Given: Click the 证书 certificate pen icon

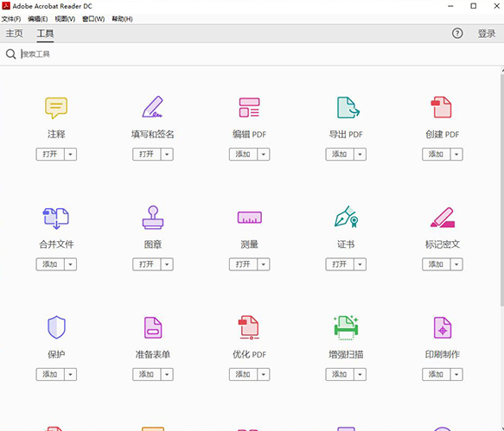Looking at the screenshot, I should pos(346,217).
